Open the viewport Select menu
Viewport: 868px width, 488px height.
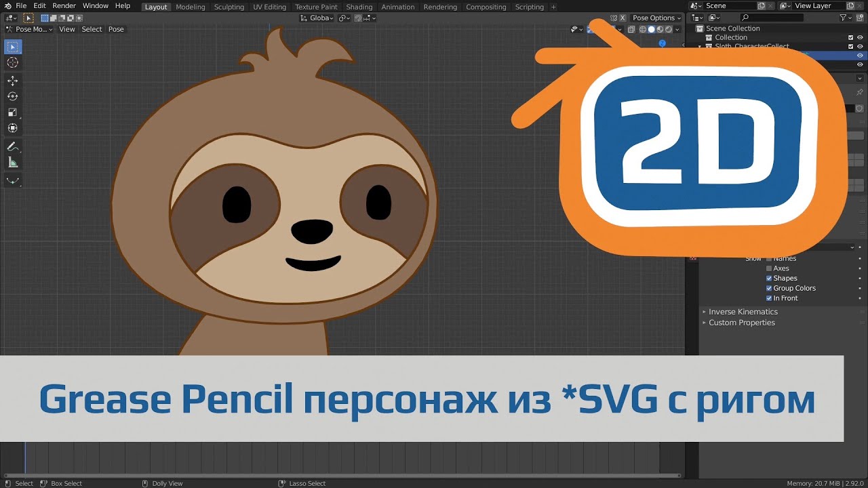tap(92, 29)
